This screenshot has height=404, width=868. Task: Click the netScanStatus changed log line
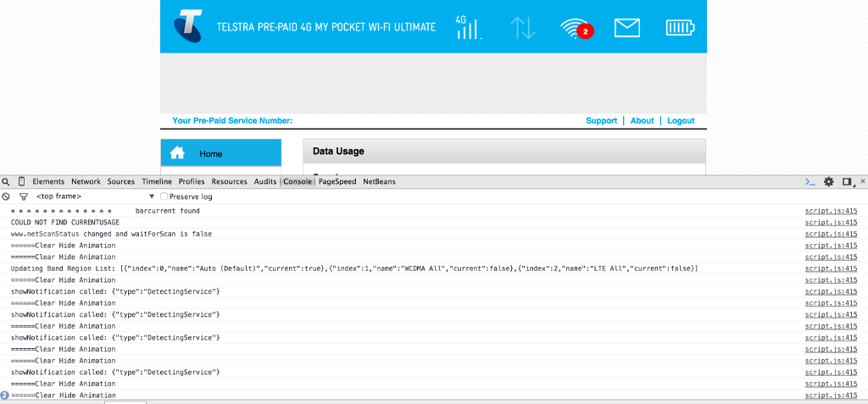tap(111, 234)
